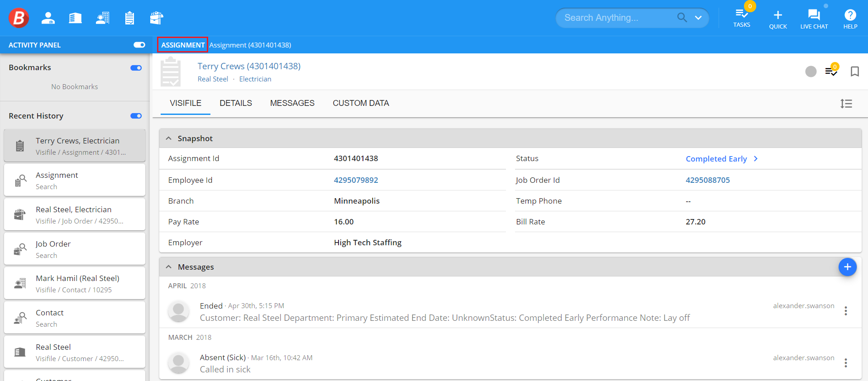Open the Help menu
The width and height of the screenshot is (868, 381).
coord(850,19)
